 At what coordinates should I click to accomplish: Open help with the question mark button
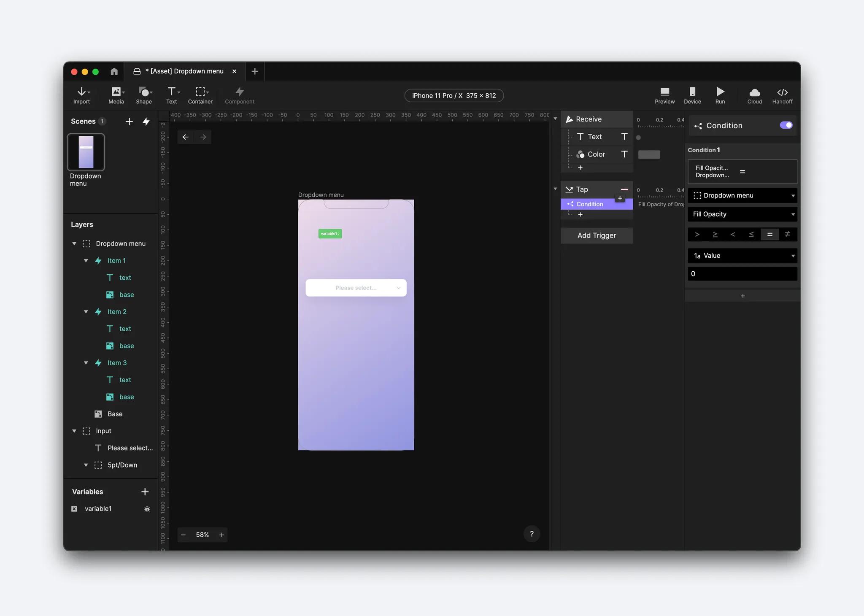pos(532,534)
